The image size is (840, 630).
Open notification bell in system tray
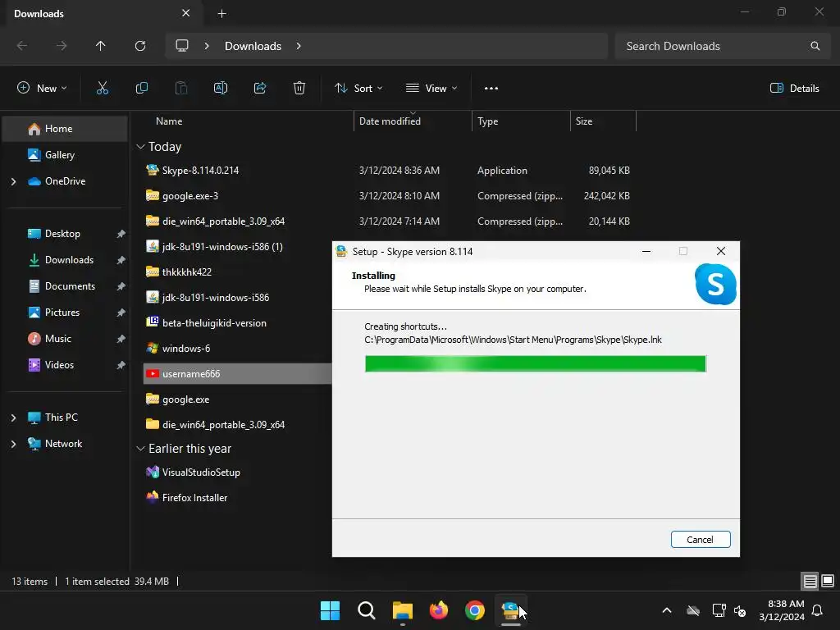coord(818,610)
